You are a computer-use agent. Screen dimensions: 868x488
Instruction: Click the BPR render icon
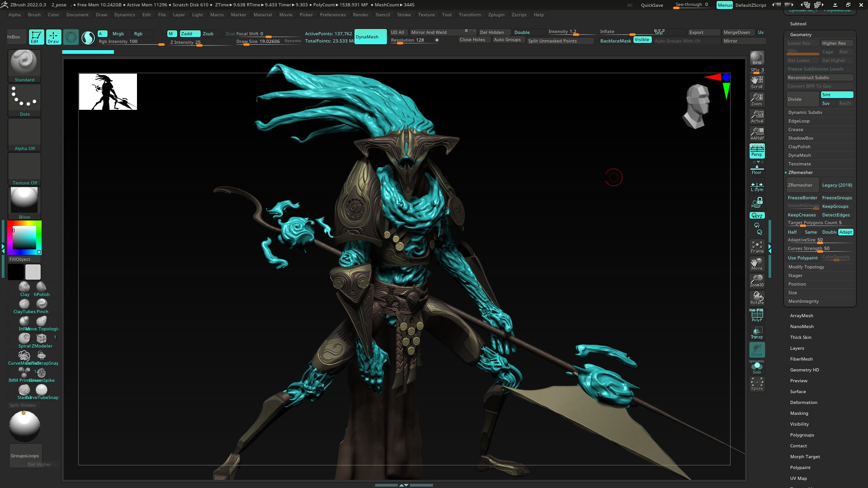(x=757, y=58)
